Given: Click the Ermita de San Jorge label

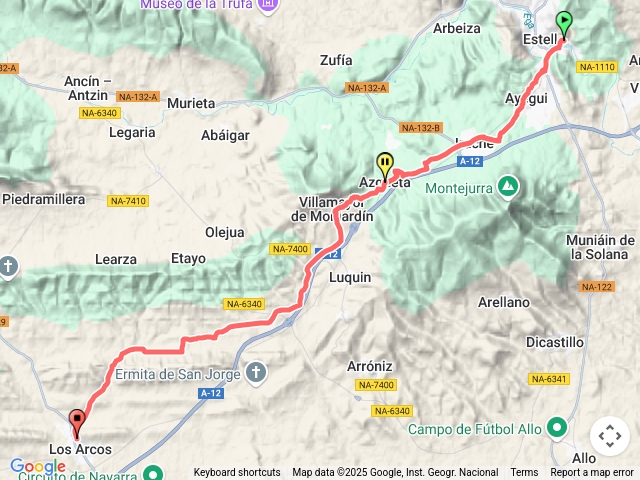Looking at the screenshot, I should click(x=178, y=374).
